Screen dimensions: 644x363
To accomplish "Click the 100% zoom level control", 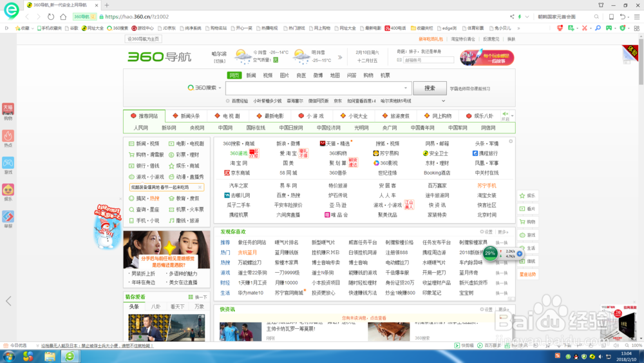I will 634,346.
